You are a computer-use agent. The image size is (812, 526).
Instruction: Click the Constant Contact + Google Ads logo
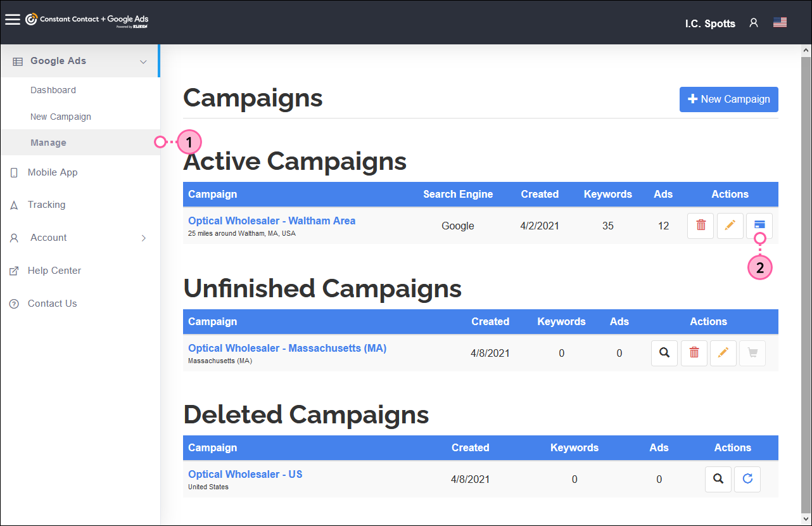pyautogui.click(x=87, y=20)
